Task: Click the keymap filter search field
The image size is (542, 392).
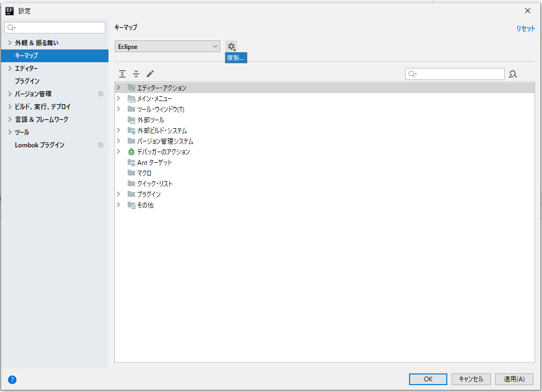Action: click(455, 73)
